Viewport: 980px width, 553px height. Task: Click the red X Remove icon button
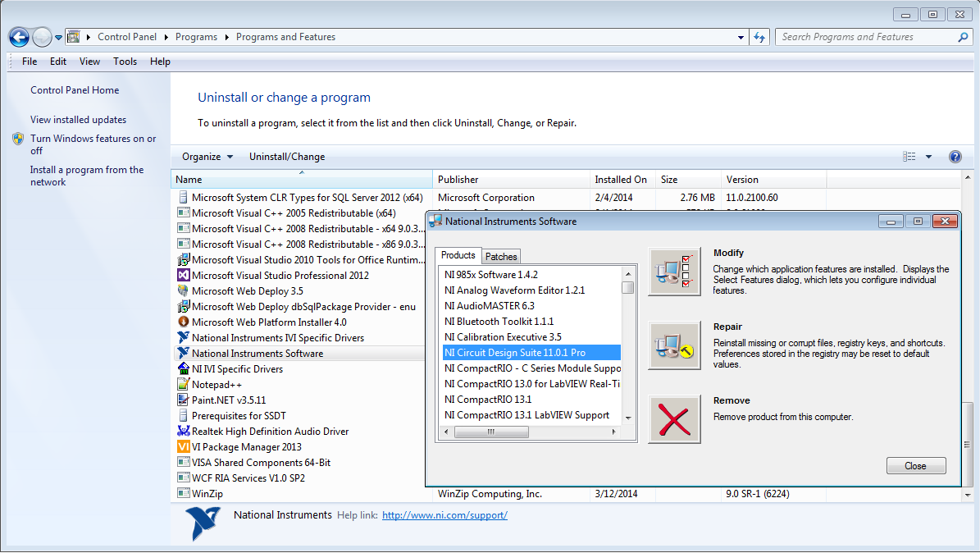(x=674, y=420)
